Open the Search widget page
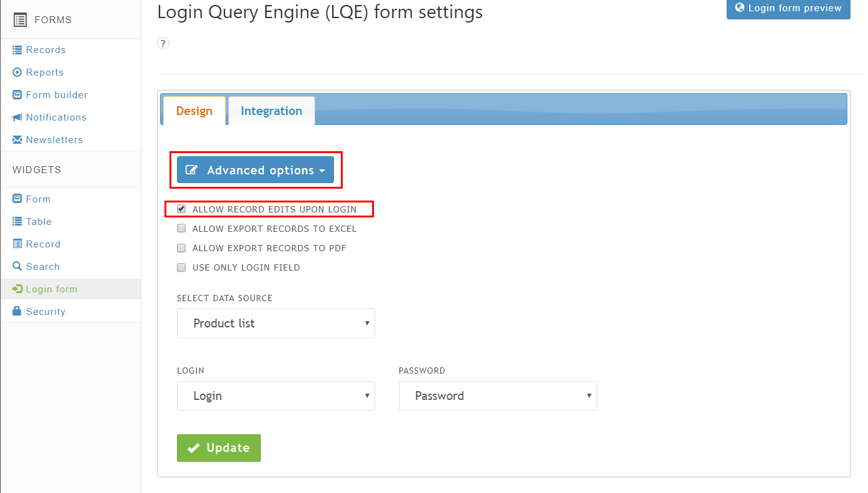The width and height of the screenshot is (868, 493). [43, 267]
